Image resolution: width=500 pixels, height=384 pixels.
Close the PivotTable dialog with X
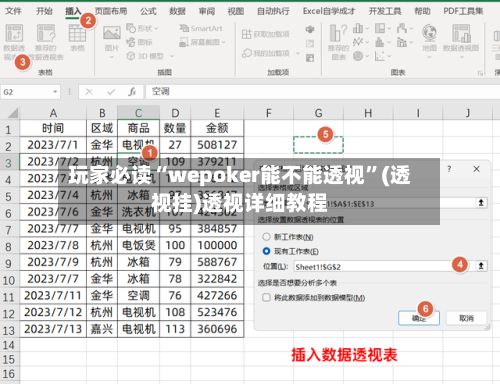(477, 169)
